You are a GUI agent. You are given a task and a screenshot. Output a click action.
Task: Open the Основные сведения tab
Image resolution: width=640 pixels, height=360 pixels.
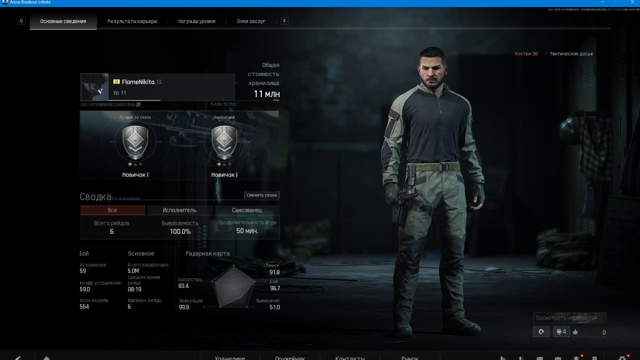coord(63,21)
